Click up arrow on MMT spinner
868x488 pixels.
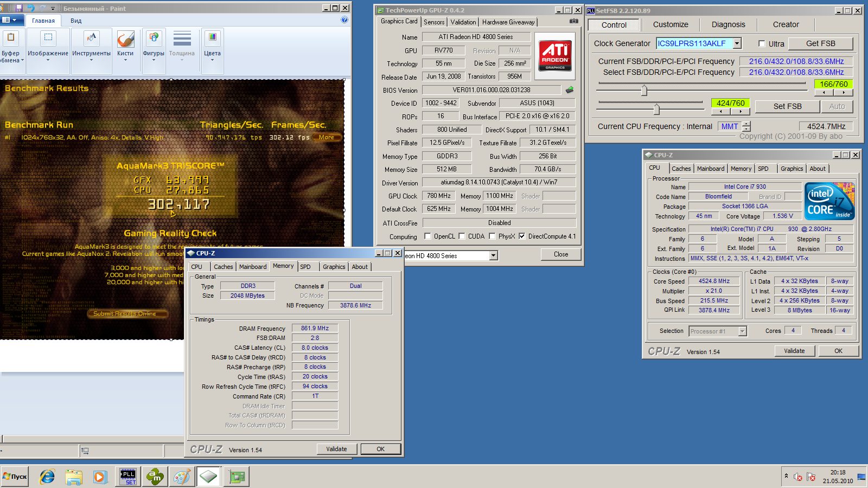pos(746,124)
